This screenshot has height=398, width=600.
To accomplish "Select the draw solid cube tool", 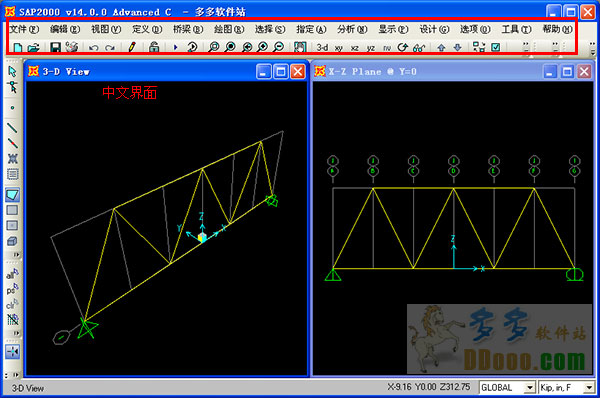I will click(12, 241).
